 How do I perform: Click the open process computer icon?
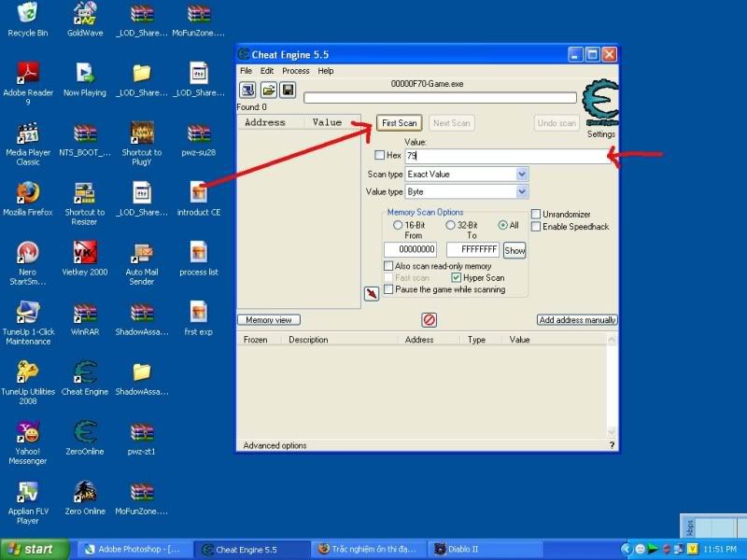247,90
